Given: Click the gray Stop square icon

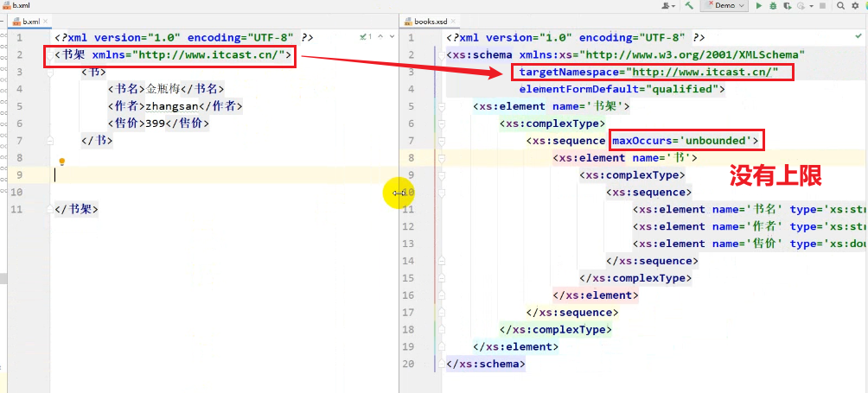Looking at the screenshot, I should tap(822, 5).
